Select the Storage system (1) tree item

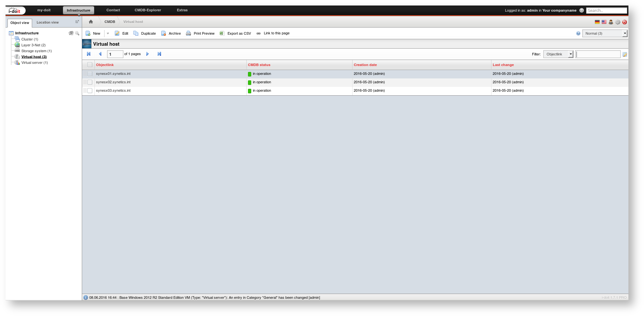36,51
